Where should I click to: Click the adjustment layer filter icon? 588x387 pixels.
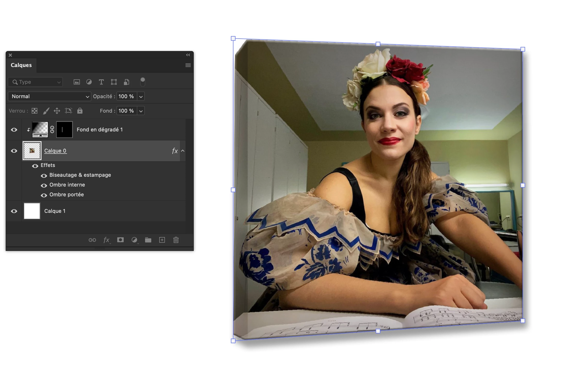(x=89, y=82)
